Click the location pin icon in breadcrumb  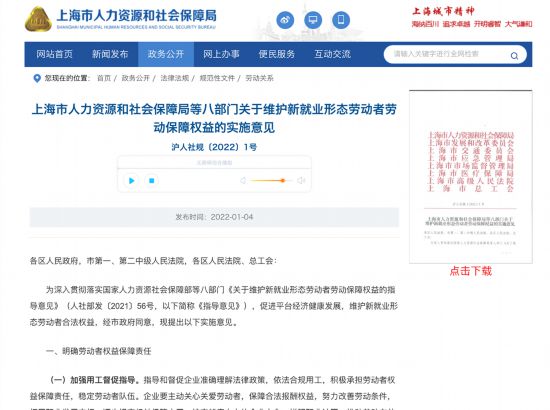click(x=37, y=78)
